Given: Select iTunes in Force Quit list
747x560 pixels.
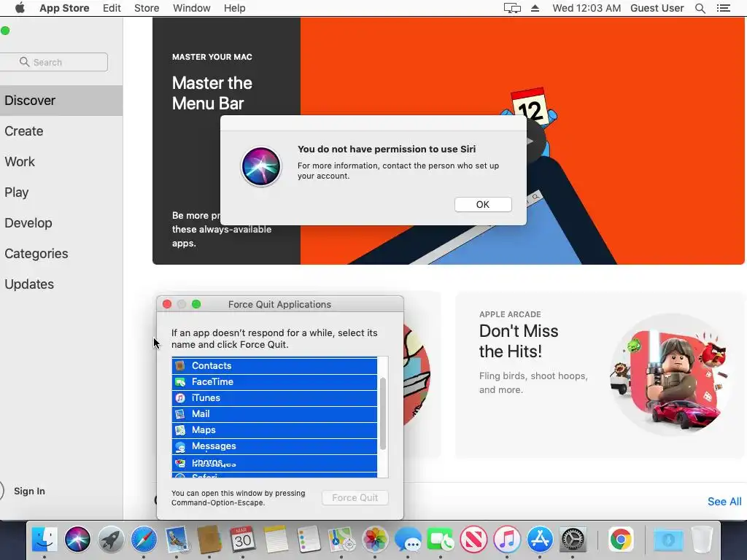Looking at the screenshot, I should (274, 398).
